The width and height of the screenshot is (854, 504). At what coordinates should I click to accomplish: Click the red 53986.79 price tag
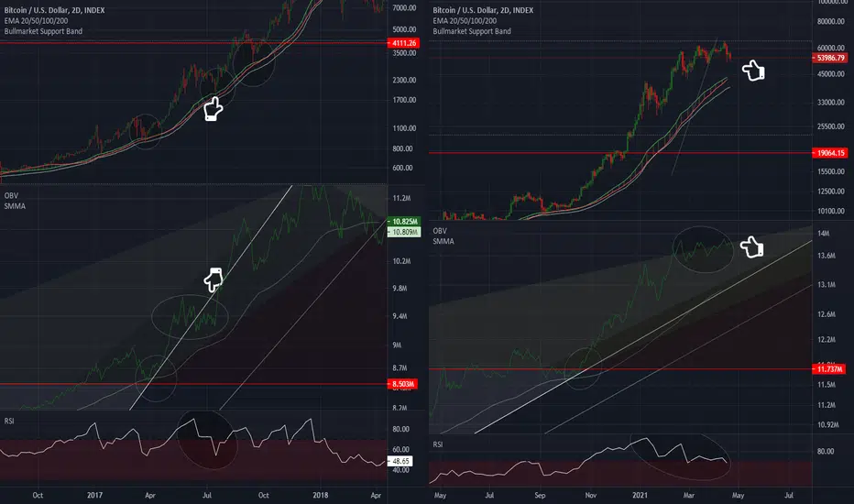[x=830, y=58]
